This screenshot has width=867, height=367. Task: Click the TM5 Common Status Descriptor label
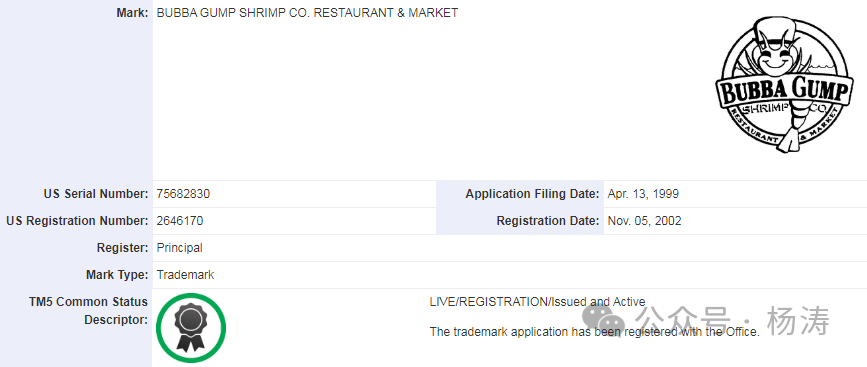tap(88, 311)
